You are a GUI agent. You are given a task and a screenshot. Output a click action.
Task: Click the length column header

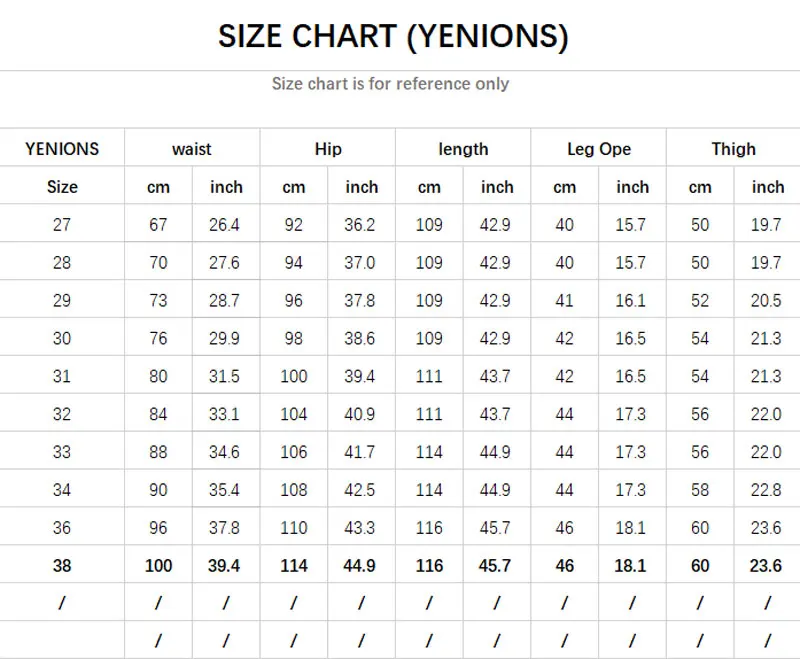point(463,149)
